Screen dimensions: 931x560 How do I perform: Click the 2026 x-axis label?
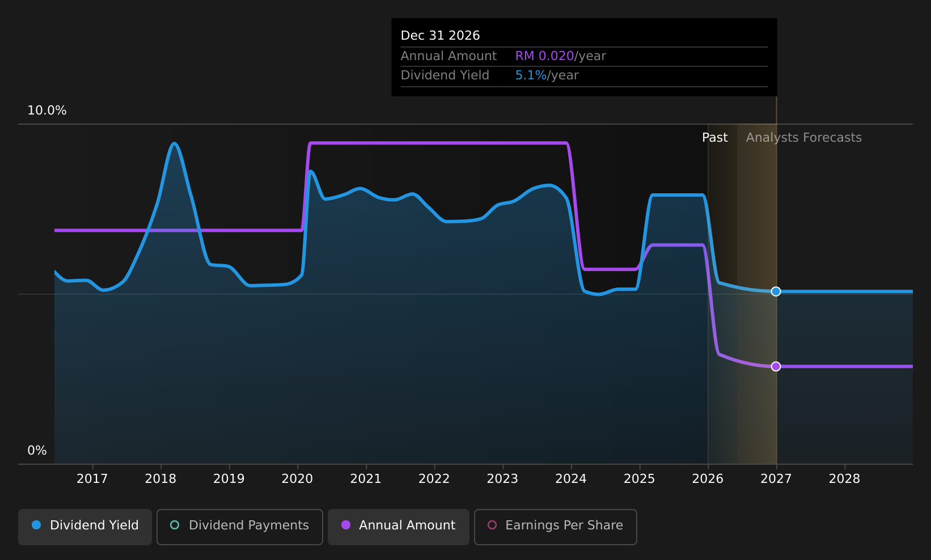click(708, 479)
